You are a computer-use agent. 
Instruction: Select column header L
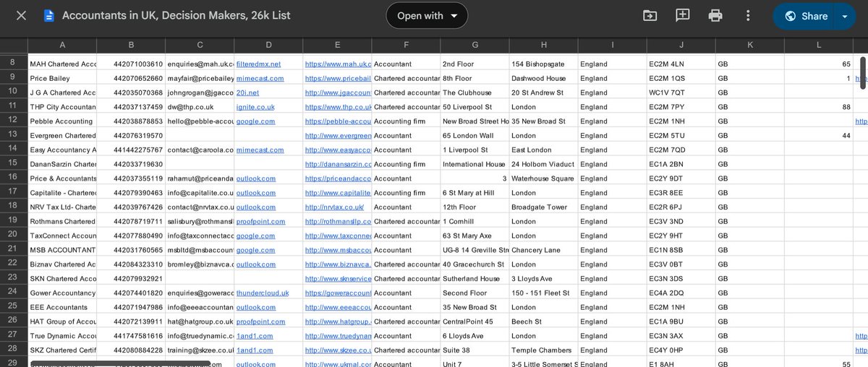(x=818, y=45)
